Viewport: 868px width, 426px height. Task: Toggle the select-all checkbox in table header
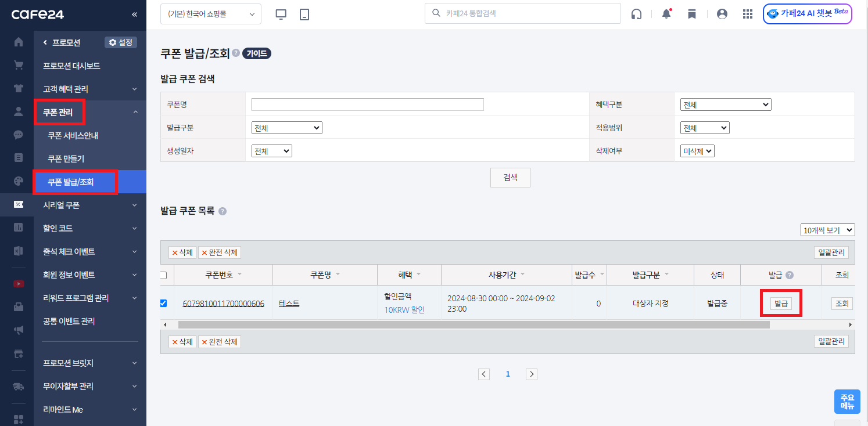(163, 275)
